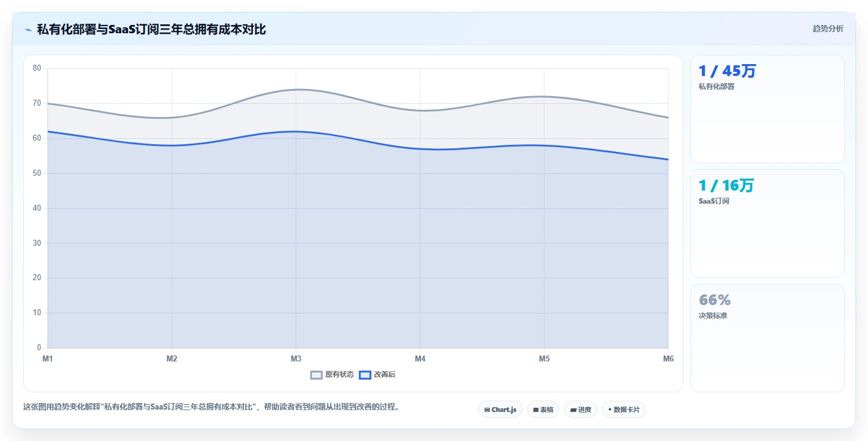868x441 pixels.
Task: Click the 私有化部署 card label
Action: (x=717, y=87)
